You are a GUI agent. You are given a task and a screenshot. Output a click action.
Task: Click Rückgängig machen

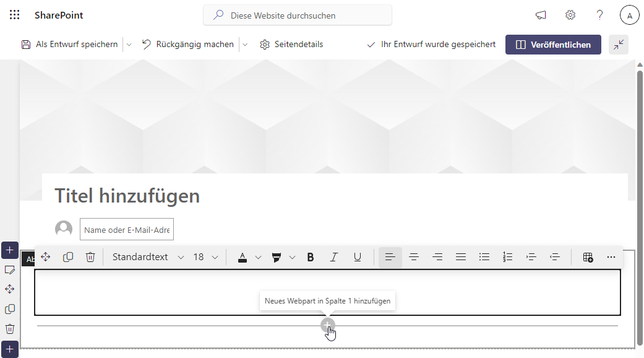click(187, 45)
